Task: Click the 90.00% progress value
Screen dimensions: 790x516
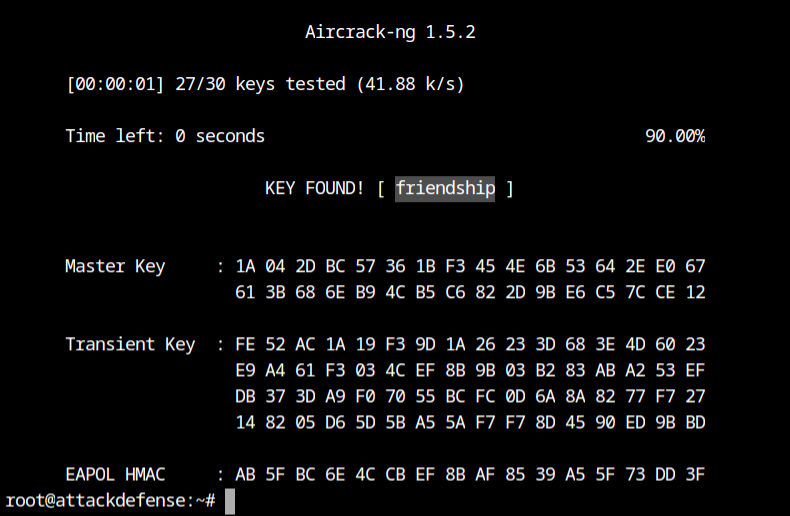Action: [x=675, y=136]
